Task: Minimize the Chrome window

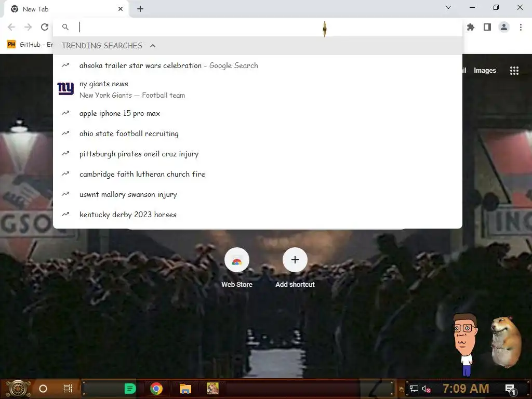Action: click(x=472, y=7)
